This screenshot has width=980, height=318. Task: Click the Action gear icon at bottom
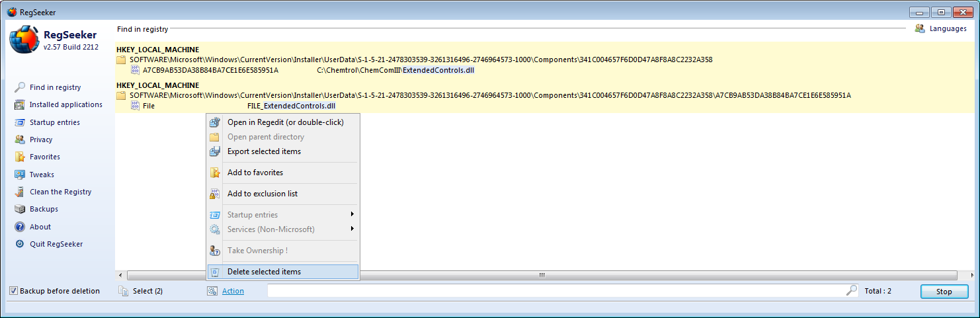click(212, 291)
